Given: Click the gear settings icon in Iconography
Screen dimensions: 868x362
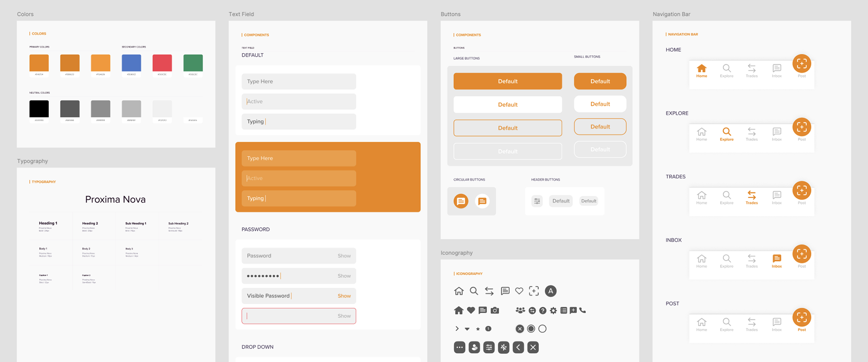Looking at the screenshot, I should pyautogui.click(x=553, y=310).
